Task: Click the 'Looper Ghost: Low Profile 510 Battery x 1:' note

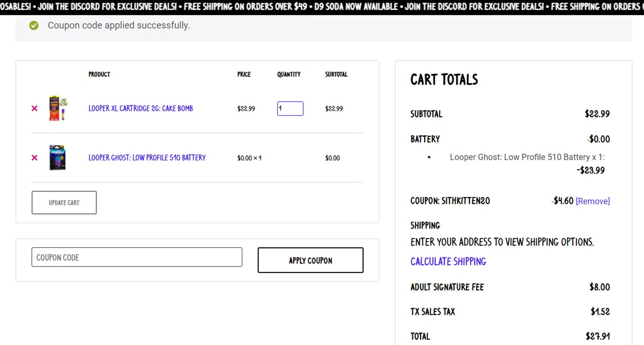Action: click(527, 157)
